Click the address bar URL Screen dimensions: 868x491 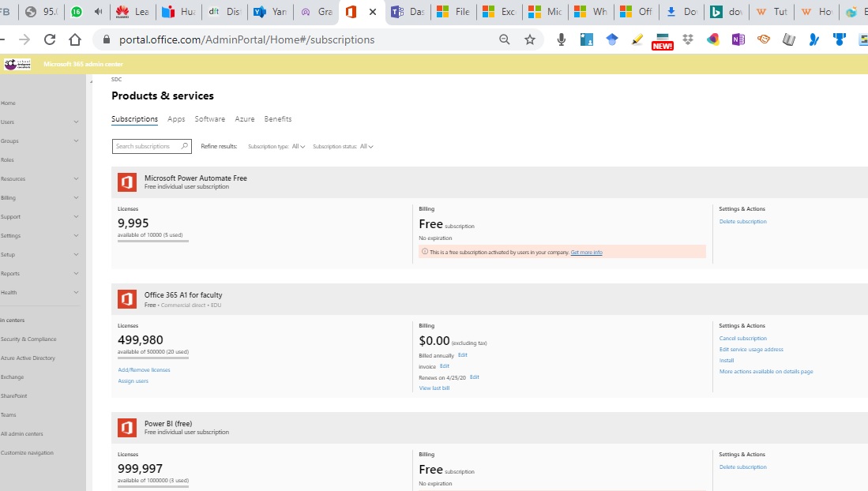pyautogui.click(x=247, y=39)
